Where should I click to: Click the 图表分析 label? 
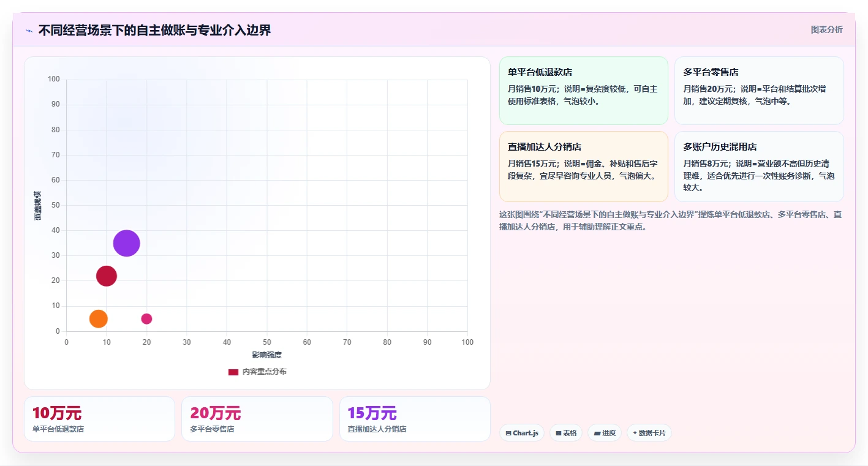point(826,29)
